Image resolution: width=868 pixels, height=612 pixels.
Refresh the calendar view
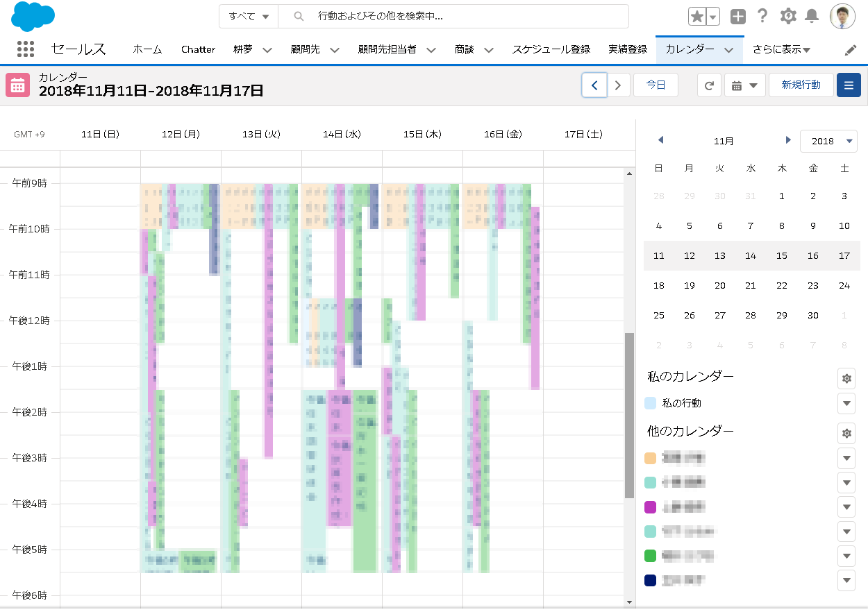tap(709, 85)
